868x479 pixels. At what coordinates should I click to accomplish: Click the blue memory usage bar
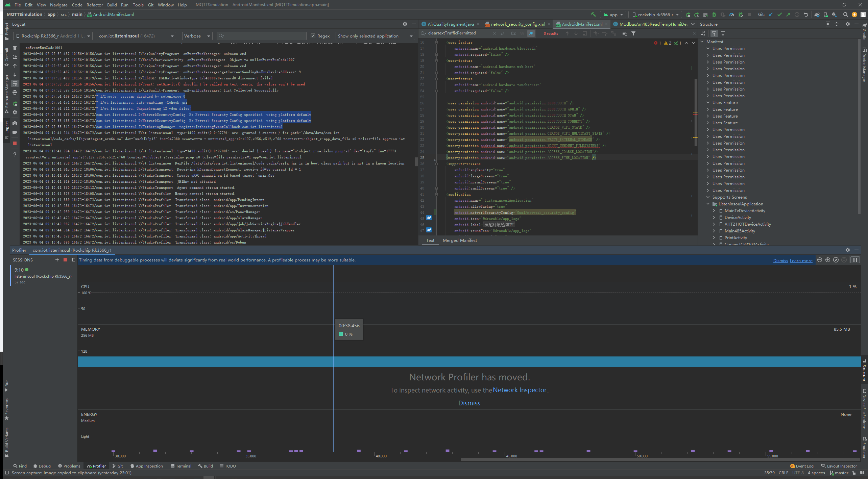(469, 362)
